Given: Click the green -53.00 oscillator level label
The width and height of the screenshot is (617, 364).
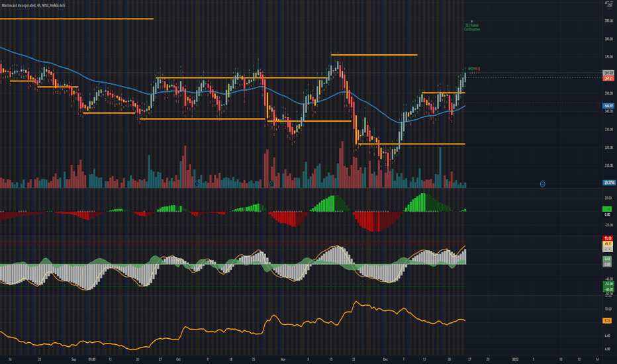Looking at the screenshot, I should point(608,284).
